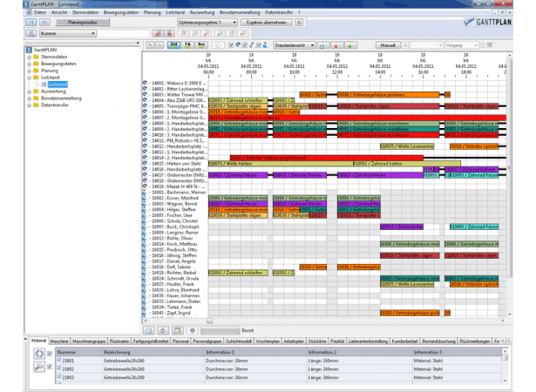Click the print icon below the Gantt chart
The image size is (536, 392).
pyautogui.click(x=162, y=330)
